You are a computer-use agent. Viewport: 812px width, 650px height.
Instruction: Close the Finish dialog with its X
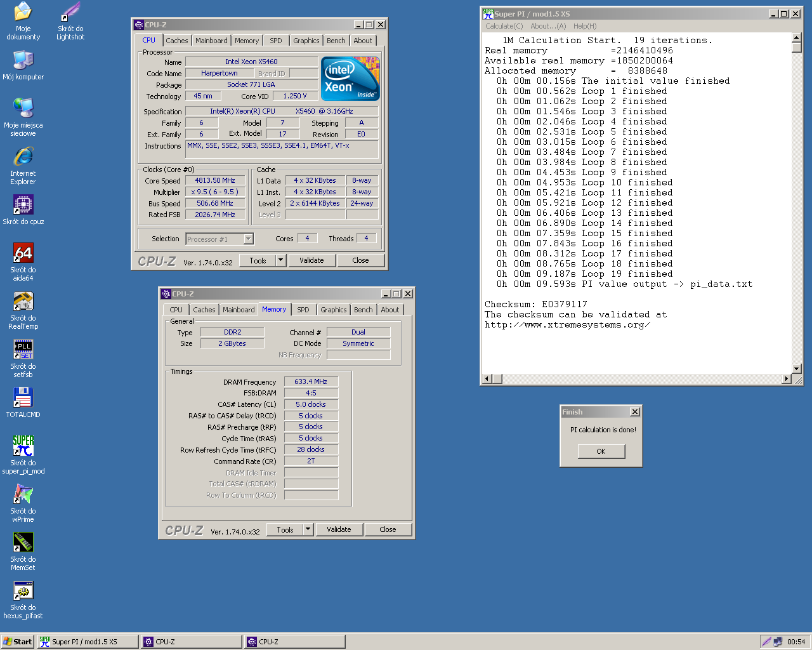(x=634, y=412)
